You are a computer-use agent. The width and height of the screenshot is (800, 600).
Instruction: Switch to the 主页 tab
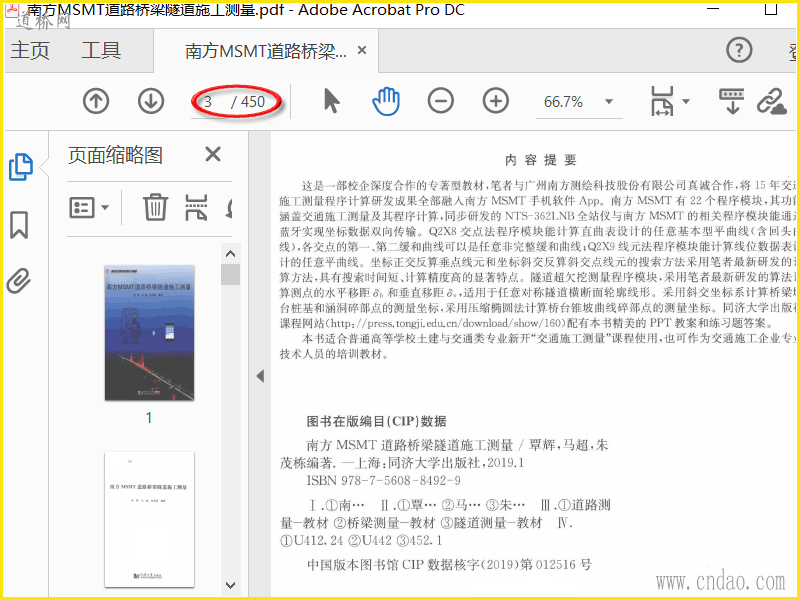(x=30, y=50)
